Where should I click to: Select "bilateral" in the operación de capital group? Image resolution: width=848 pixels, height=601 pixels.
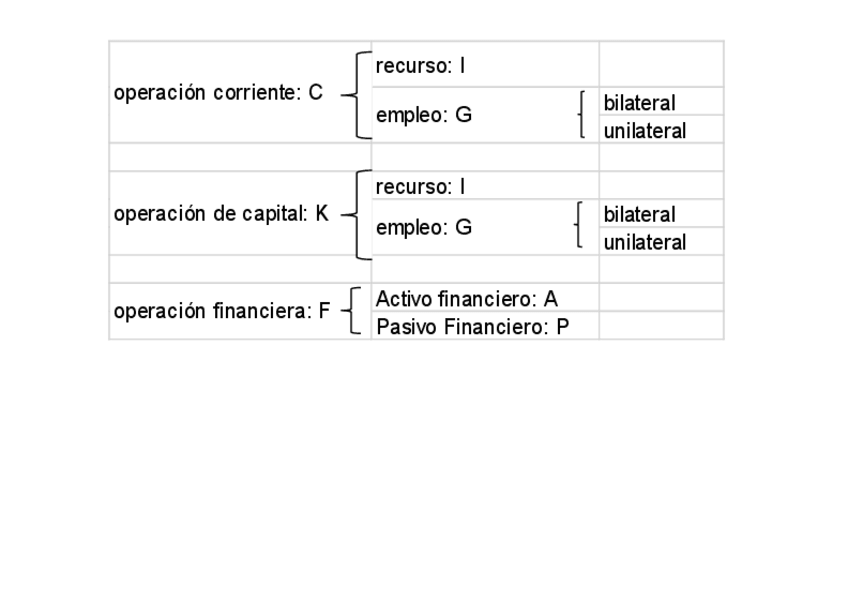(640, 214)
